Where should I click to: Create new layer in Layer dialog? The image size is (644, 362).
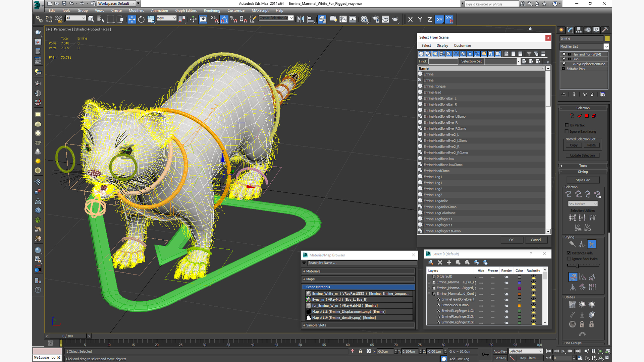[431, 262]
